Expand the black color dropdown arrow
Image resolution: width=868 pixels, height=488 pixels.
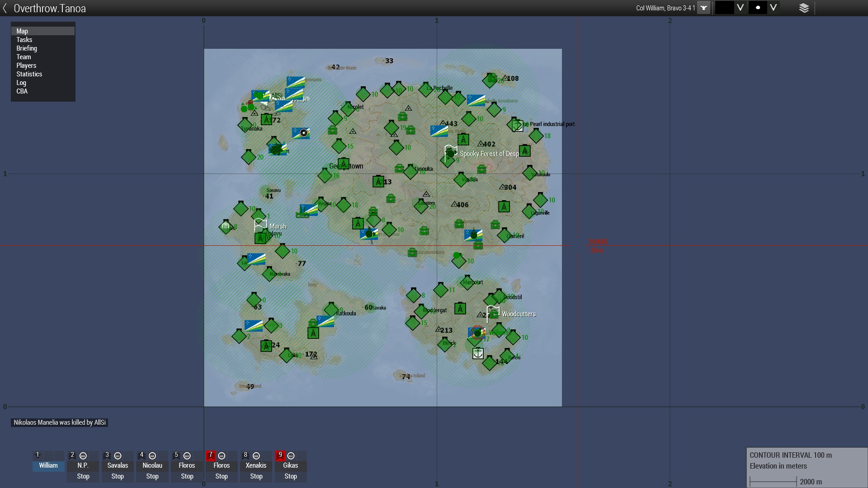pyautogui.click(x=740, y=8)
